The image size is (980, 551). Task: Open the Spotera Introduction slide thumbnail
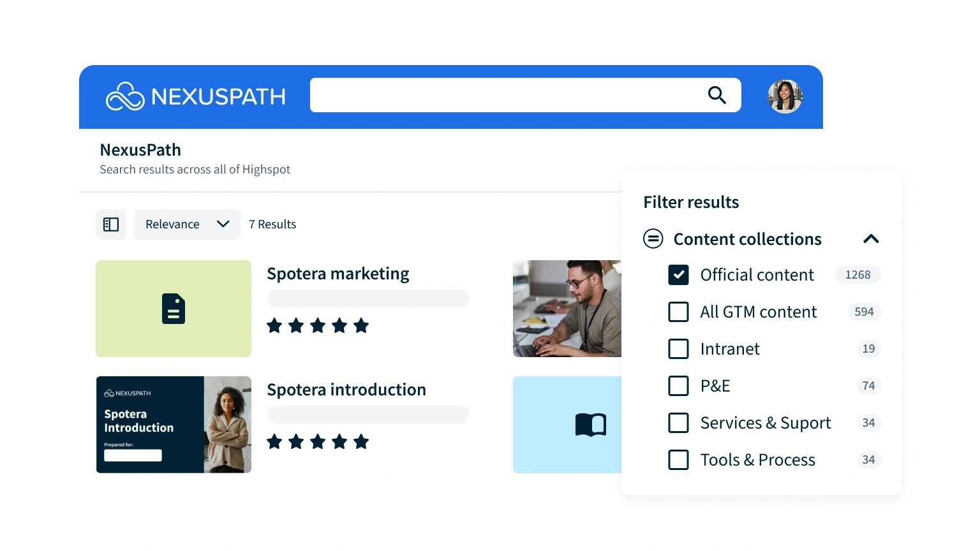(174, 425)
